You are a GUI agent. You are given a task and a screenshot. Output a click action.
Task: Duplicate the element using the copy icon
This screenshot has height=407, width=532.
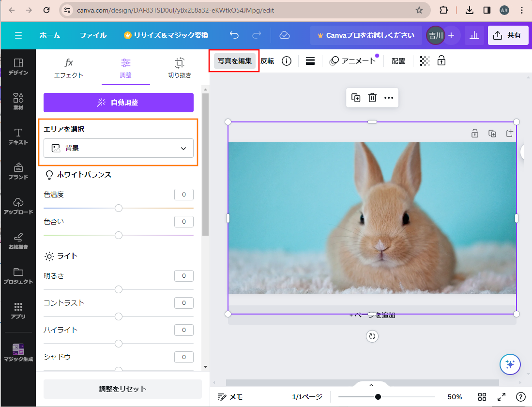[356, 98]
